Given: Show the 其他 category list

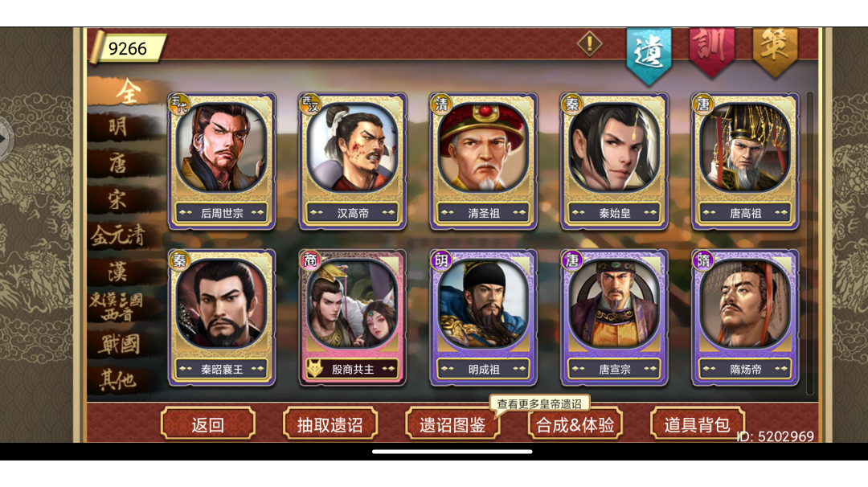Looking at the screenshot, I should click(117, 380).
